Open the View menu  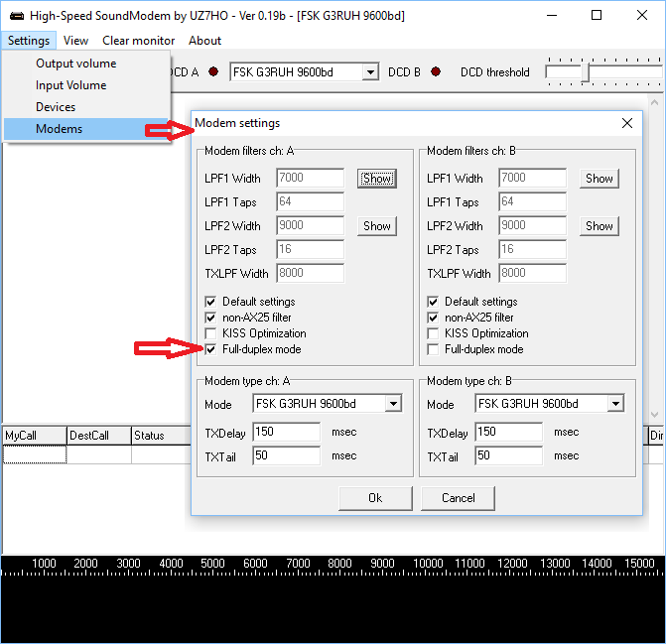coord(75,41)
